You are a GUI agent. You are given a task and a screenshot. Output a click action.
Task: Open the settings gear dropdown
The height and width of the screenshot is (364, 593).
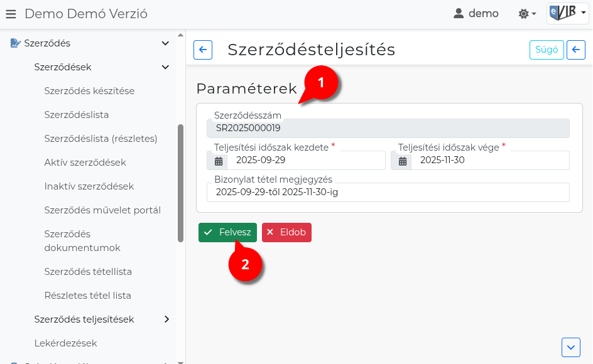[x=526, y=14]
